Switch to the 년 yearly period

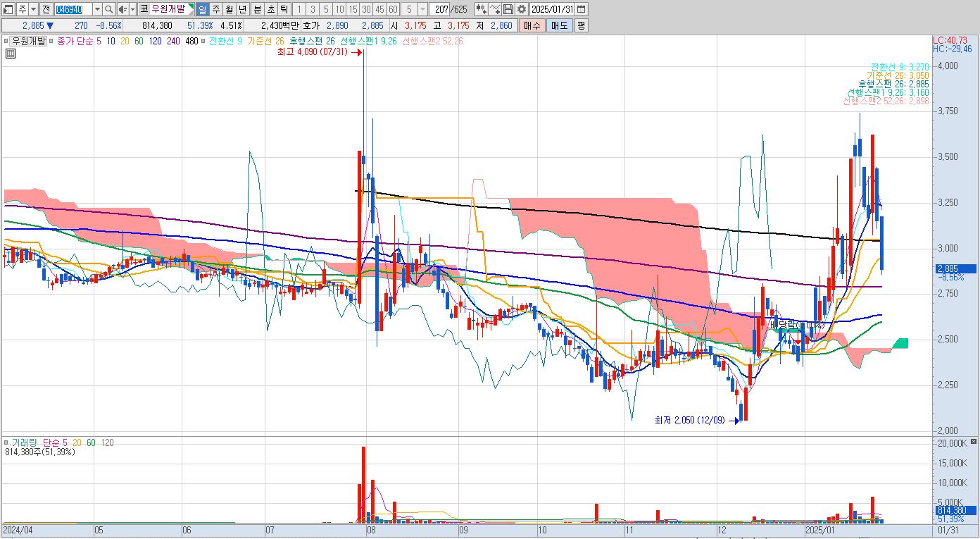pyautogui.click(x=242, y=9)
